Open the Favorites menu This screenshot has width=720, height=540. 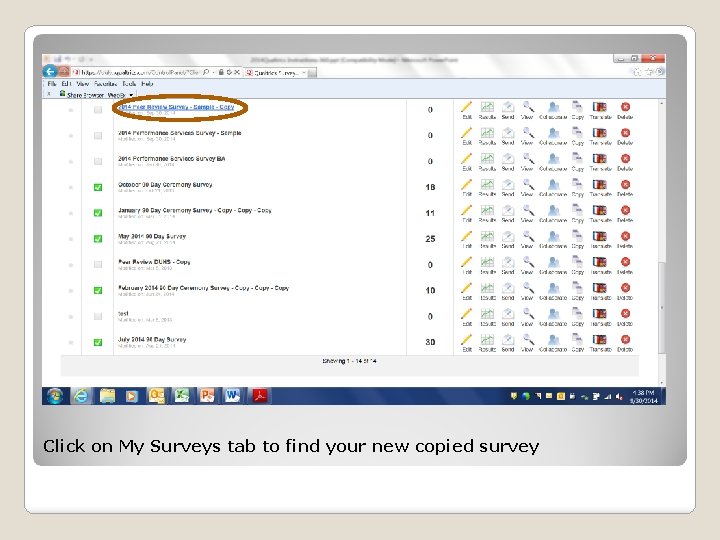(106, 84)
